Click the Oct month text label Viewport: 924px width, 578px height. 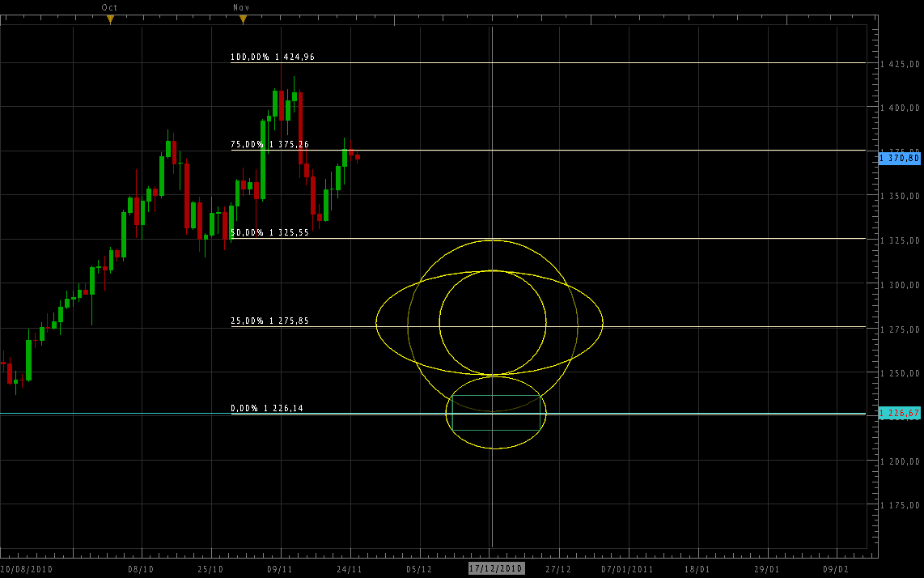click(109, 7)
